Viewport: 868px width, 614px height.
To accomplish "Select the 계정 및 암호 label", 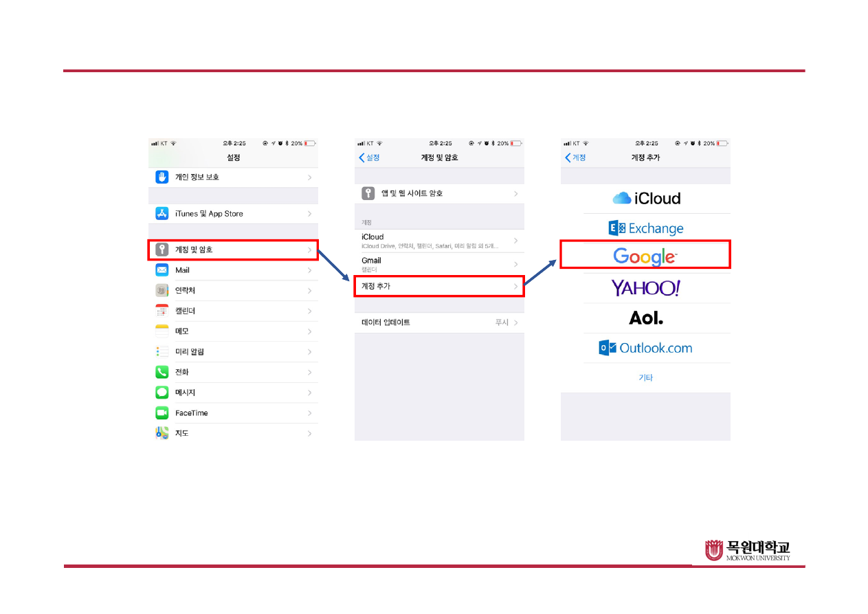I will [194, 250].
